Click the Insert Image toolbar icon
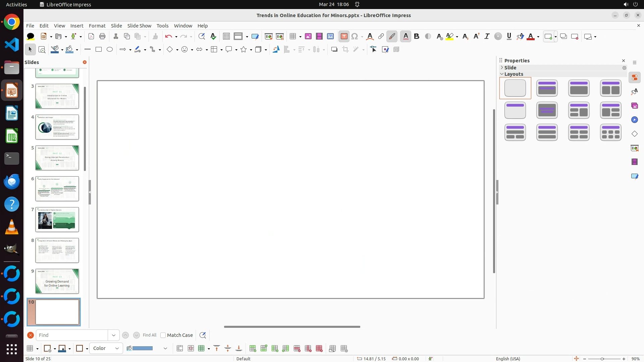The width and height of the screenshot is (644, 362). 308,37
